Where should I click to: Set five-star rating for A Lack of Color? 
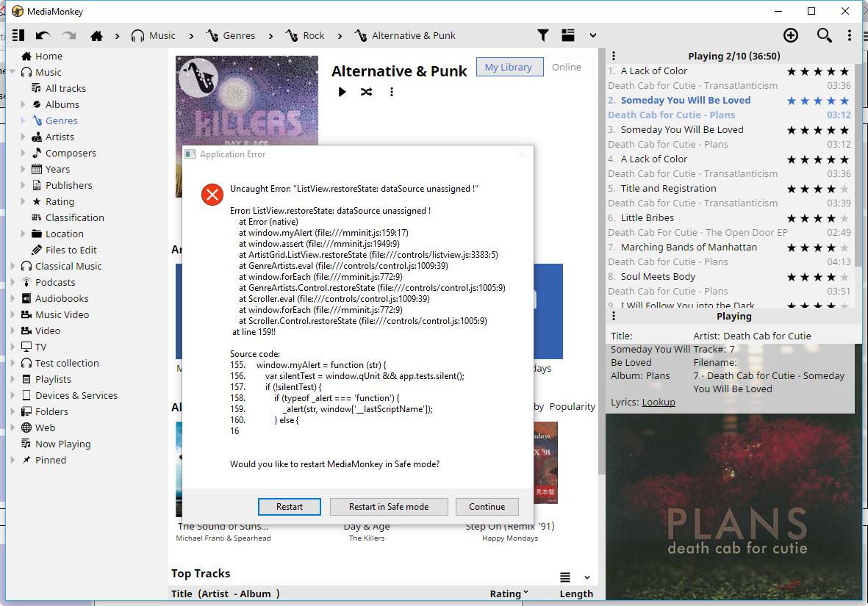[x=844, y=71]
